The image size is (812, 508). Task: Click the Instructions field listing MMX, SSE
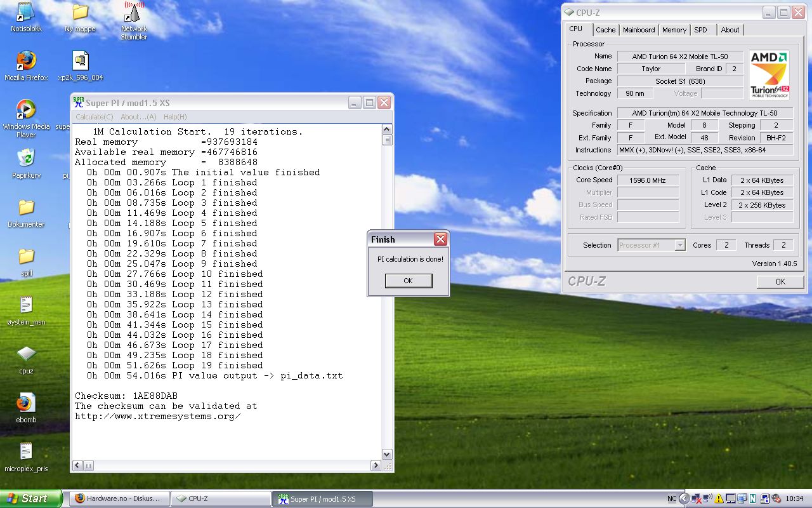tap(705, 150)
